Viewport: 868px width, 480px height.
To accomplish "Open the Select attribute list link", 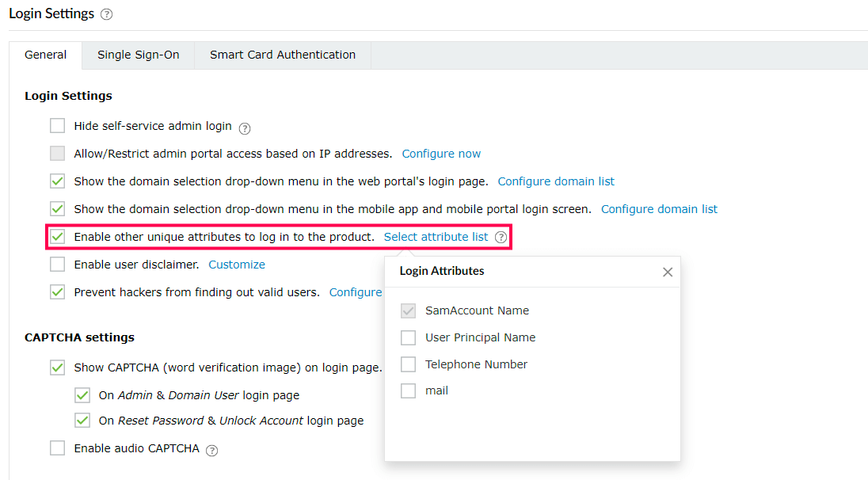I will click(436, 237).
